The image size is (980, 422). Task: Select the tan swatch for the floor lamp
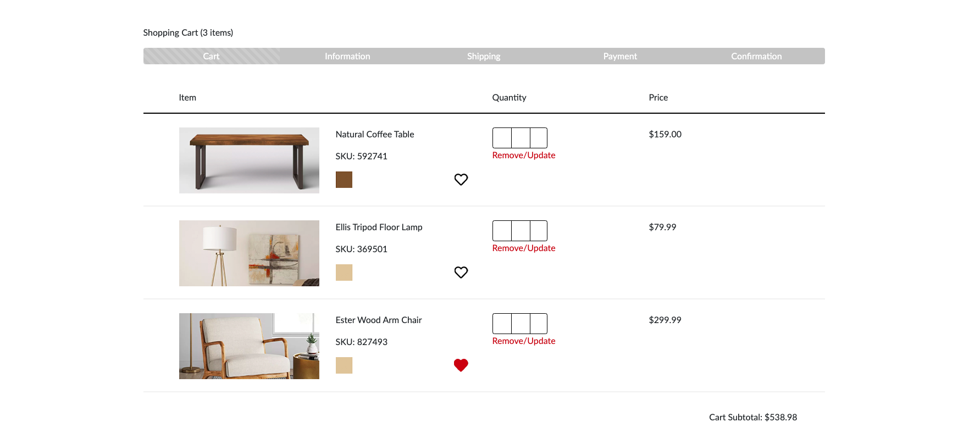tap(344, 273)
